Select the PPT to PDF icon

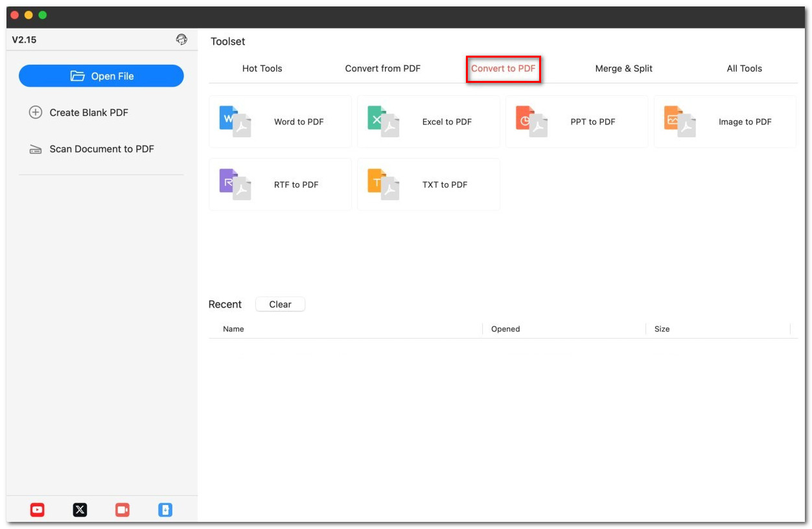[531, 122]
